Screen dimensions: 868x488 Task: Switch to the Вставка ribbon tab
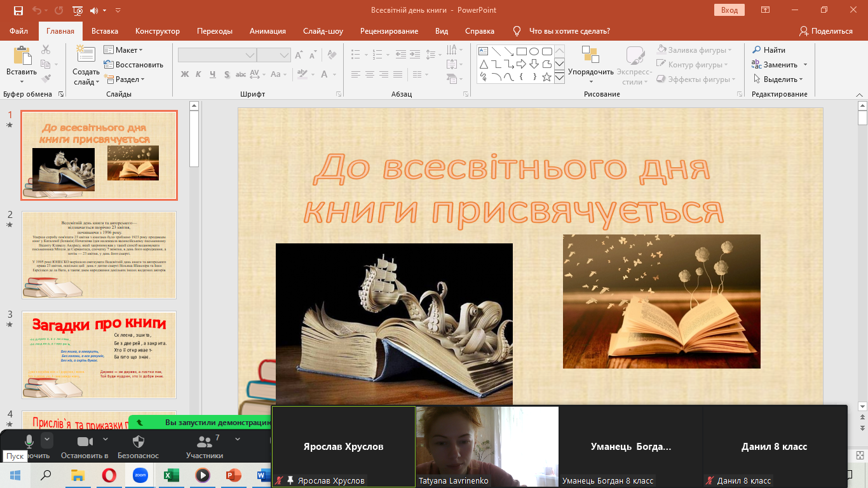[x=105, y=31]
